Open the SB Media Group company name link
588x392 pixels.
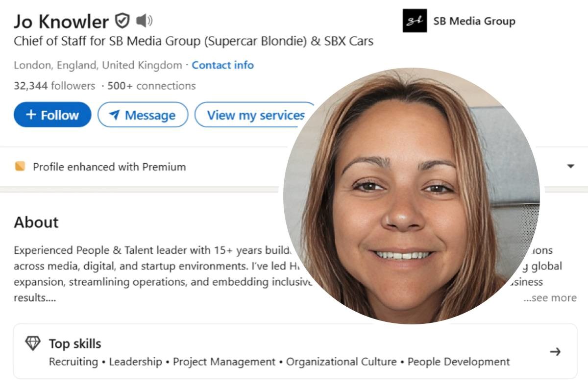coord(474,21)
